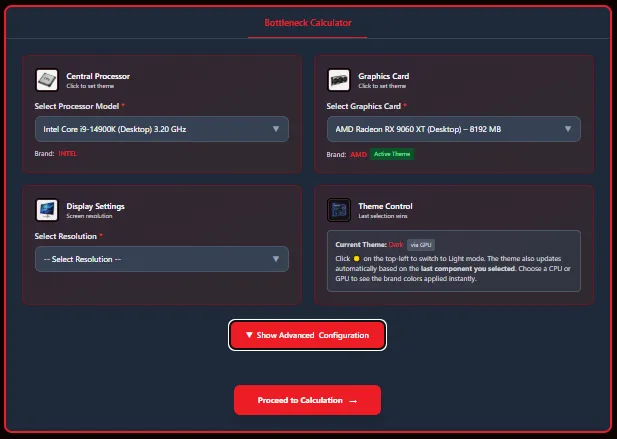Click the INTEL brand label
This screenshot has width=617, height=439.
pyautogui.click(x=67, y=153)
